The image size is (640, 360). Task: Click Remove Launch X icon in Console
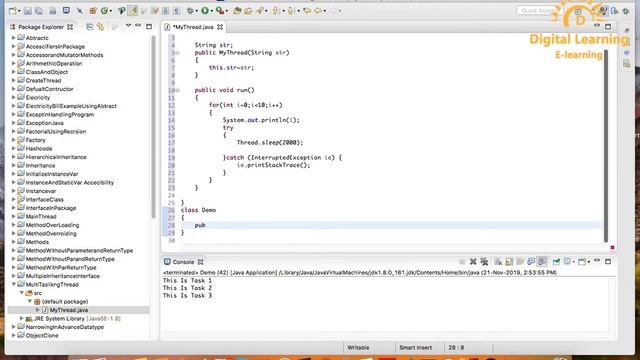pyautogui.click(x=473, y=262)
